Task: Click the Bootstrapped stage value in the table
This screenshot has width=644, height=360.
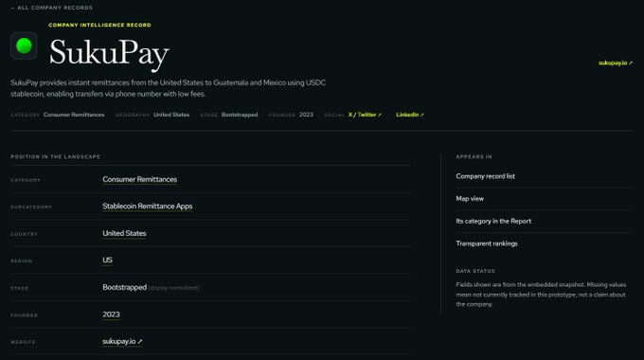Action: point(124,287)
